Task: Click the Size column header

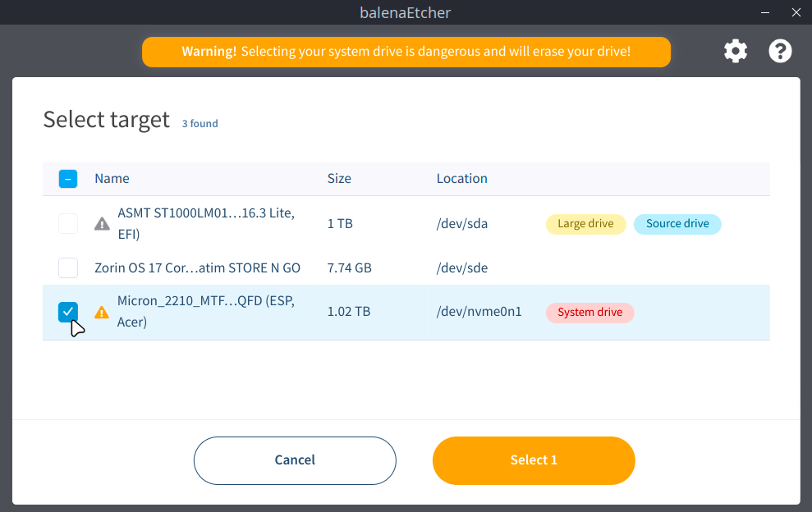Action: [x=339, y=179]
